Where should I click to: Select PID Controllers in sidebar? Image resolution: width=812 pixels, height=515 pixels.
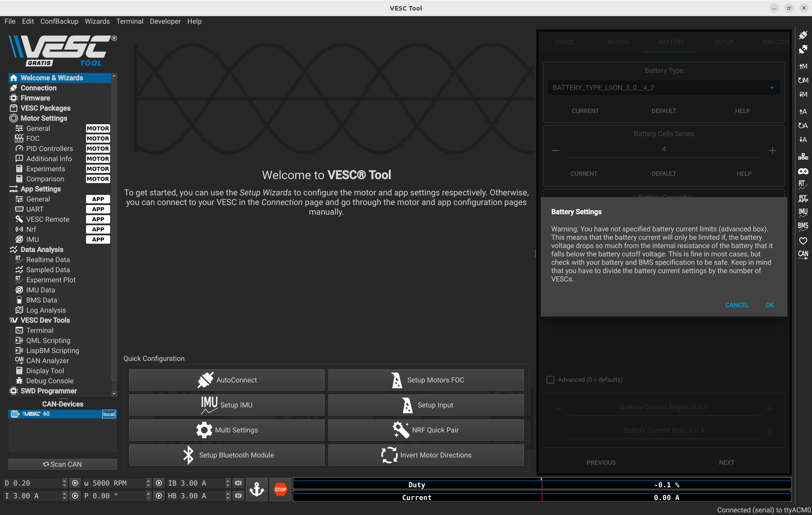60,148
